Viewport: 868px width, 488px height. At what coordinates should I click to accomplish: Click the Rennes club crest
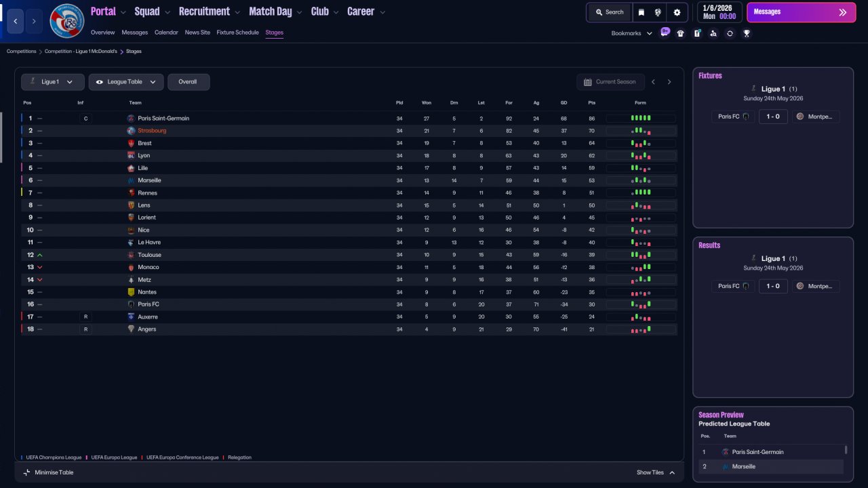coord(131,192)
